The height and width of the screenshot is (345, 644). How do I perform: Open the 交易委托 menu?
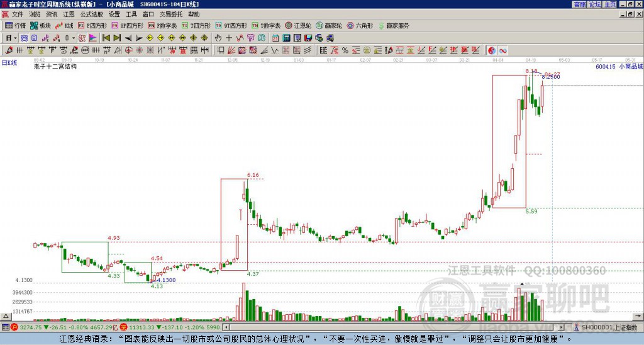(x=171, y=14)
